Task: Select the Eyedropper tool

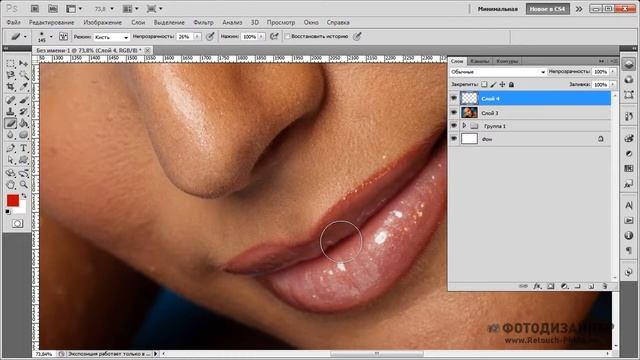Action: [x=23, y=87]
